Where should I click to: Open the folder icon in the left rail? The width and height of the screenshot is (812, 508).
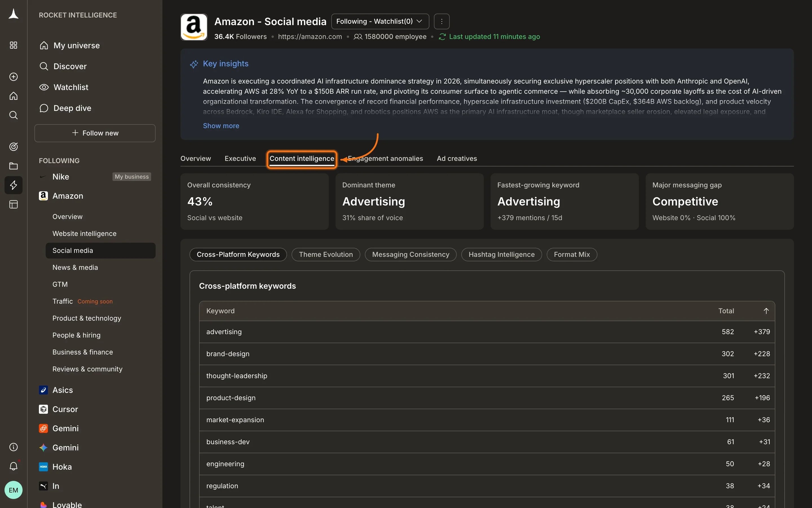click(14, 166)
